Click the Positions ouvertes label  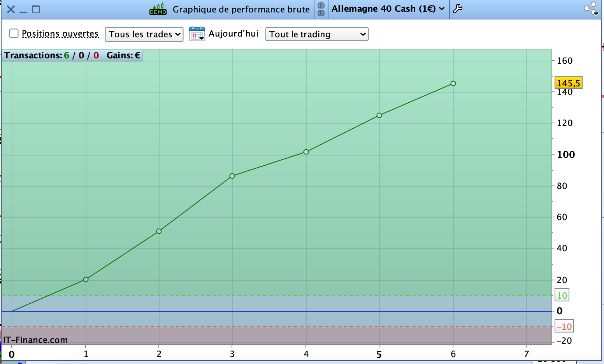[60, 34]
